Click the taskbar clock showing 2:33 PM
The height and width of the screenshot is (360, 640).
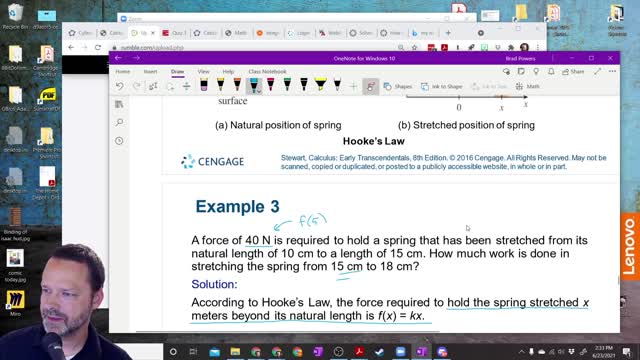(x=604, y=351)
